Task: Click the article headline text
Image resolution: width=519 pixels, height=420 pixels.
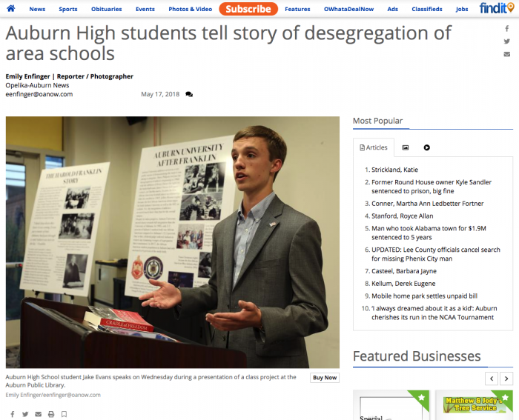Action: coord(228,43)
